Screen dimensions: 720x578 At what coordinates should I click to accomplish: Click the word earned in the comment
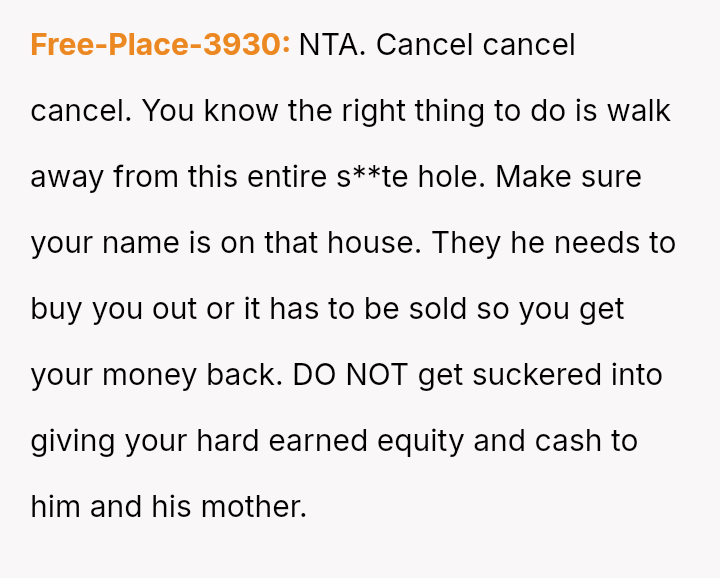tap(318, 441)
